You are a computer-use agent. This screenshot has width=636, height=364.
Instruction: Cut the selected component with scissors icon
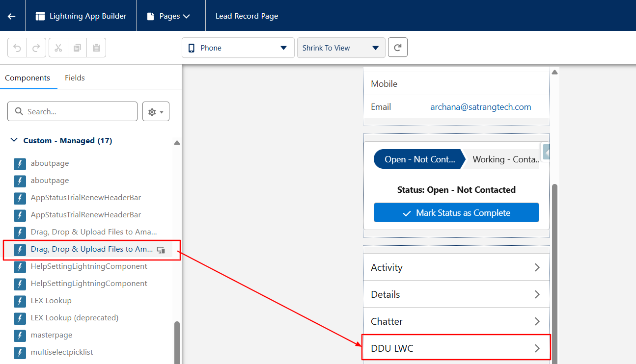tap(58, 48)
